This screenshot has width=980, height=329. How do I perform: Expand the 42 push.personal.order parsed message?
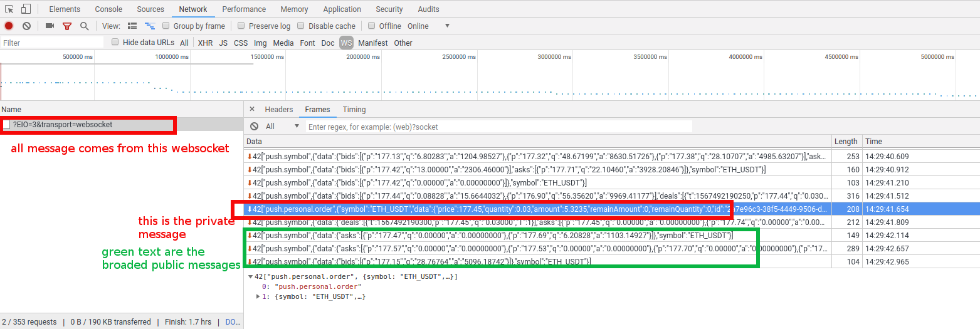[x=250, y=276]
